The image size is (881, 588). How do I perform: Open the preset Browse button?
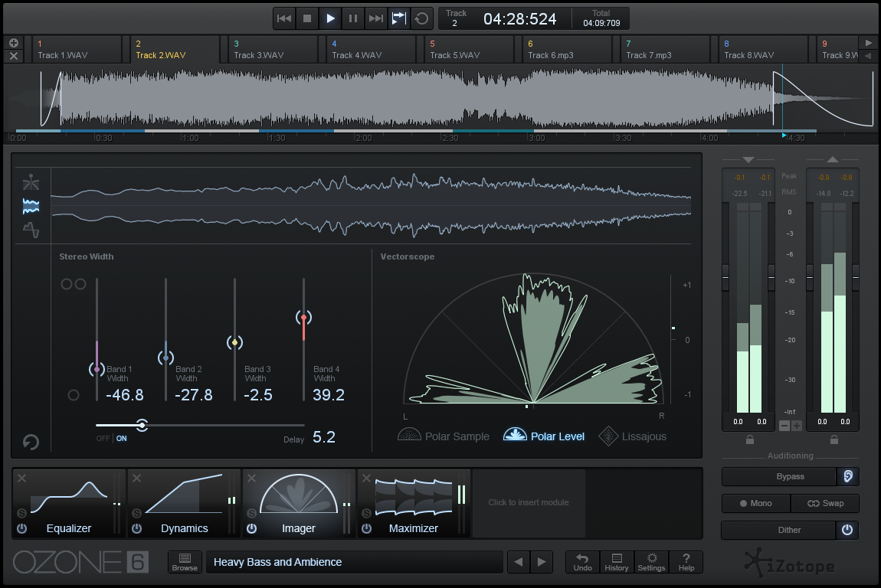pyautogui.click(x=185, y=562)
